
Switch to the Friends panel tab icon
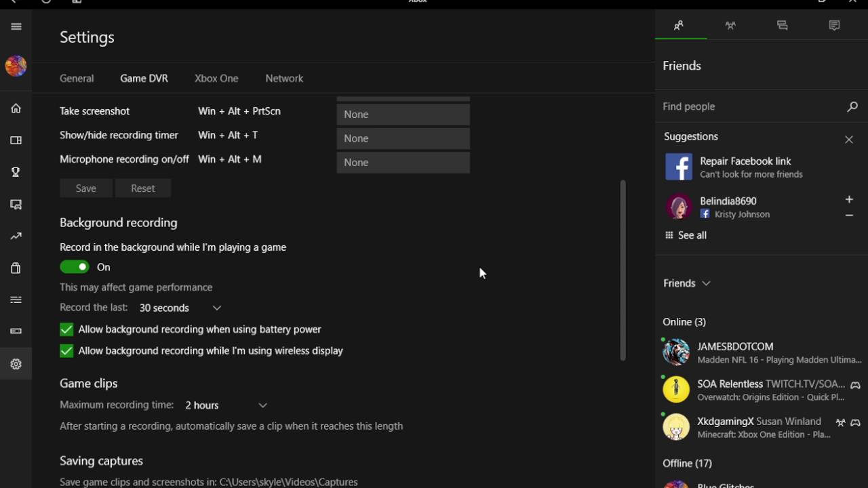pyautogui.click(x=679, y=26)
